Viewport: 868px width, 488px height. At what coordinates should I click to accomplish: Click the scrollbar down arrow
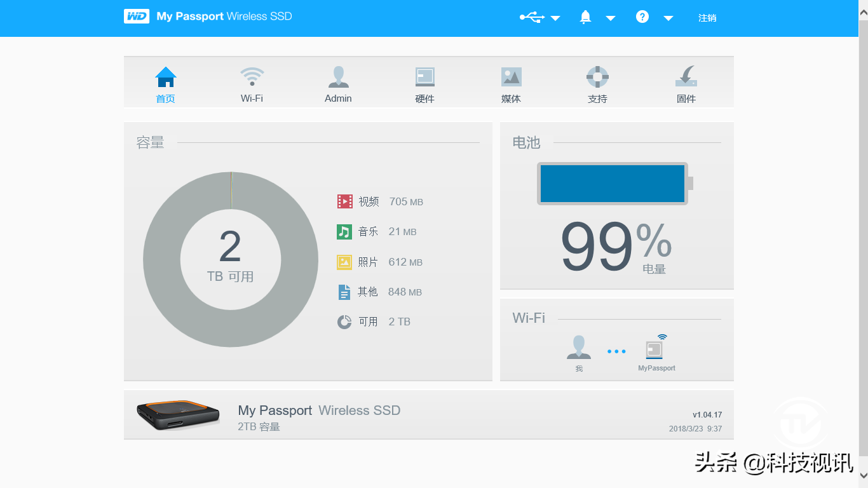click(x=863, y=475)
